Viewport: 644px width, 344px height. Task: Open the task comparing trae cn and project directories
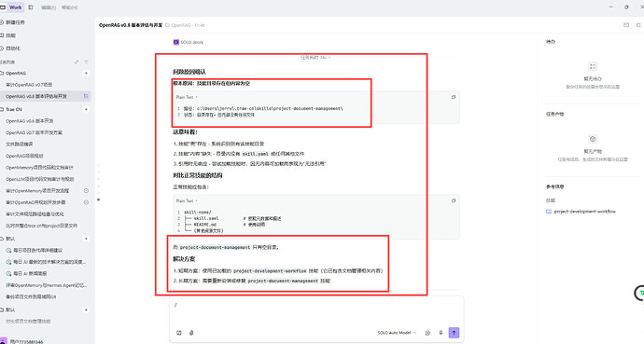[41, 226]
